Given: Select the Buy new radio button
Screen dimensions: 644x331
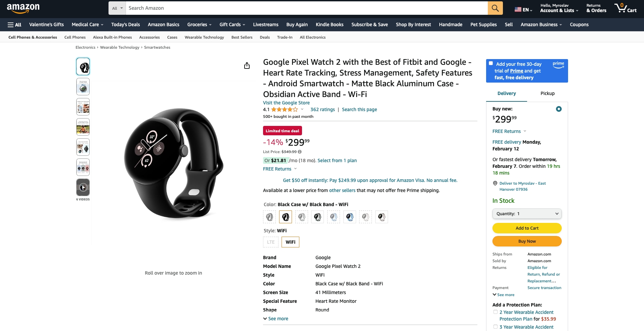Looking at the screenshot, I should click(559, 109).
